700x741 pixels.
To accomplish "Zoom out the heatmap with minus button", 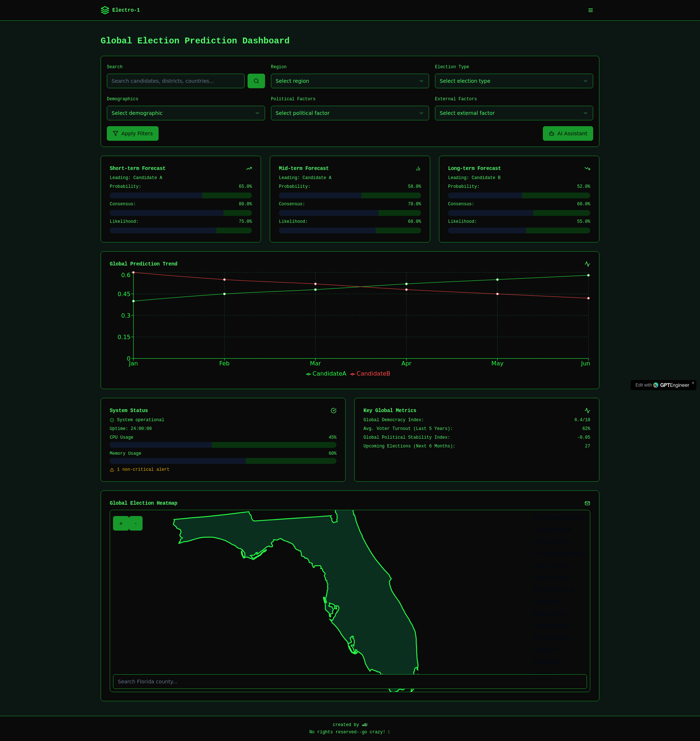I will [x=136, y=523].
